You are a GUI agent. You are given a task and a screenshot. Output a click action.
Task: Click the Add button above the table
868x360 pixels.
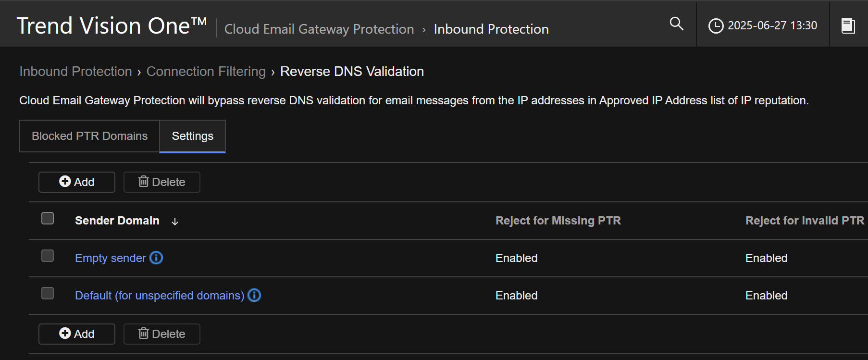click(x=77, y=182)
